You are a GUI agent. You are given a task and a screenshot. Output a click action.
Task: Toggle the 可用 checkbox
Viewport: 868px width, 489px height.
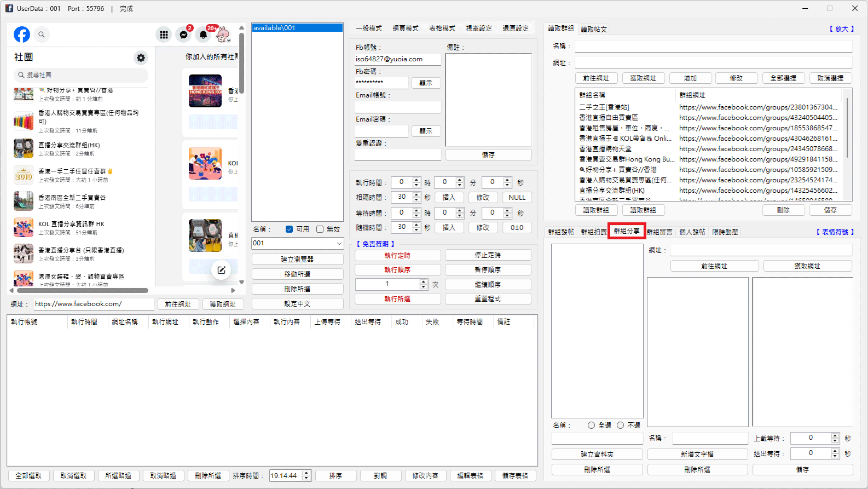289,229
